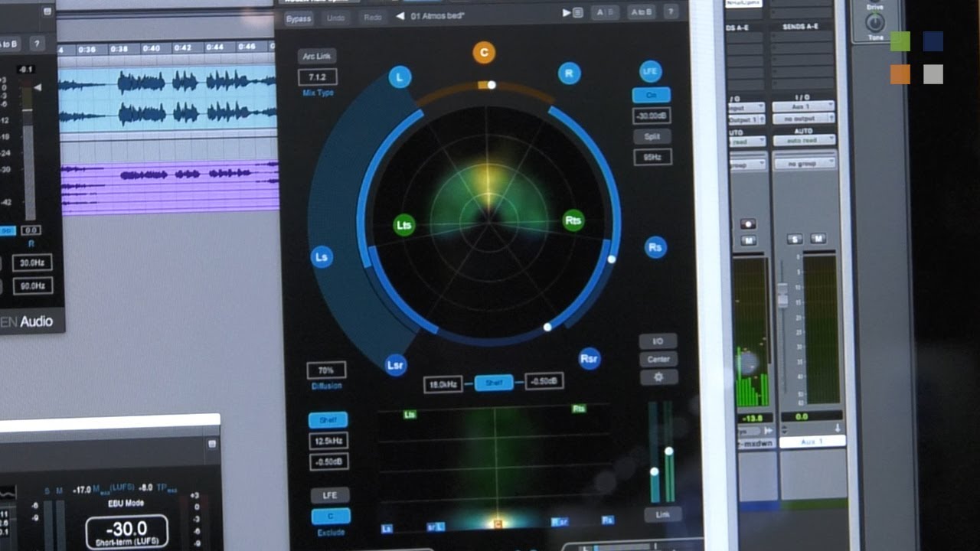This screenshot has width=980, height=551.
Task: Select the Rsr rear speaker node
Action: (589, 358)
